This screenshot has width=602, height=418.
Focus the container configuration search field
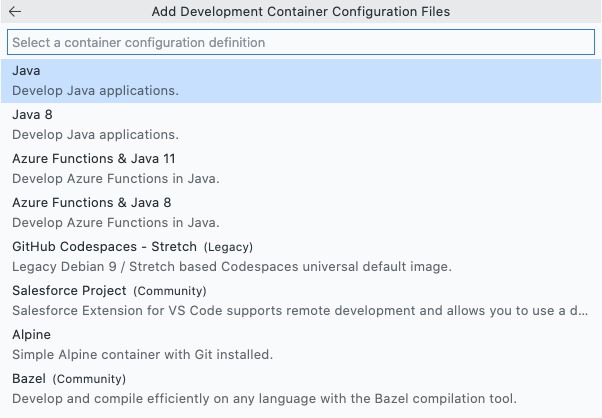[x=300, y=43]
